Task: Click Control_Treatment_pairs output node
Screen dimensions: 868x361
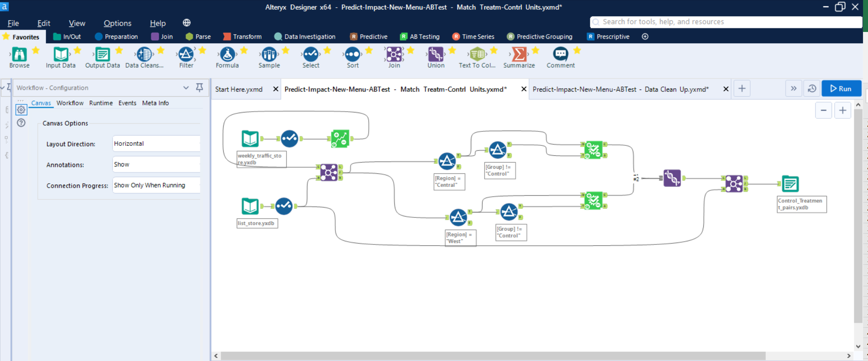Action: point(790,184)
